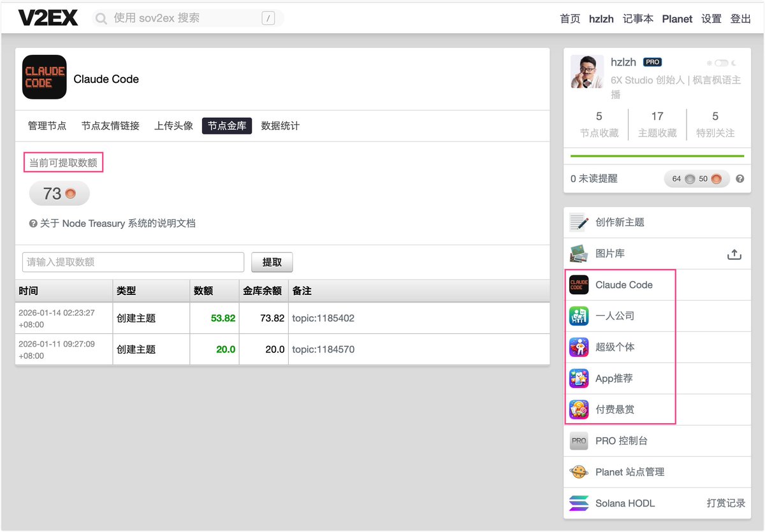Click the V2EX logo
Image resolution: width=765 pixels, height=532 pixels.
48,18
